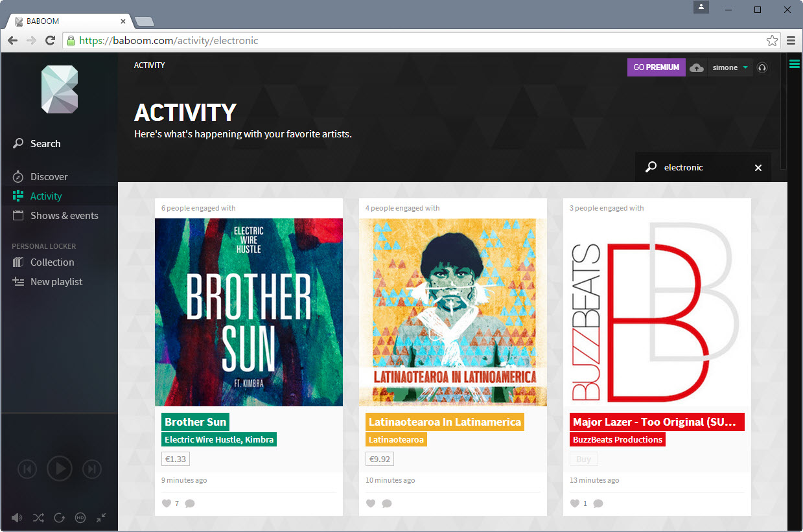Bookmark page with the star icon

click(772, 40)
